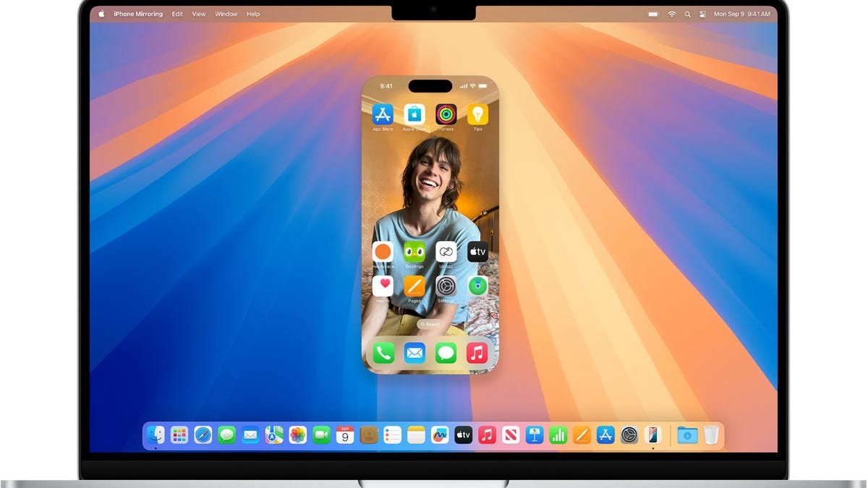The image size is (868, 488).
Task: Open the View menu
Action: click(199, 14)
